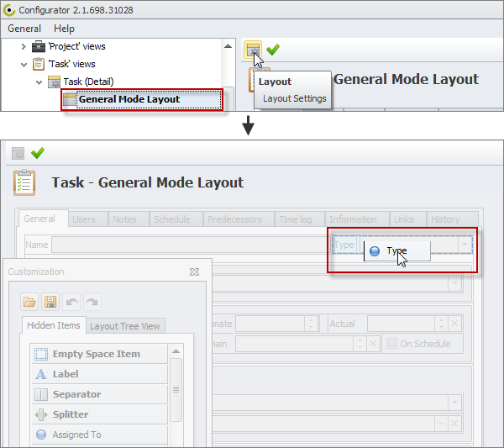
Task: Click the save layout floppy disk icon
Action: point(50,301)
